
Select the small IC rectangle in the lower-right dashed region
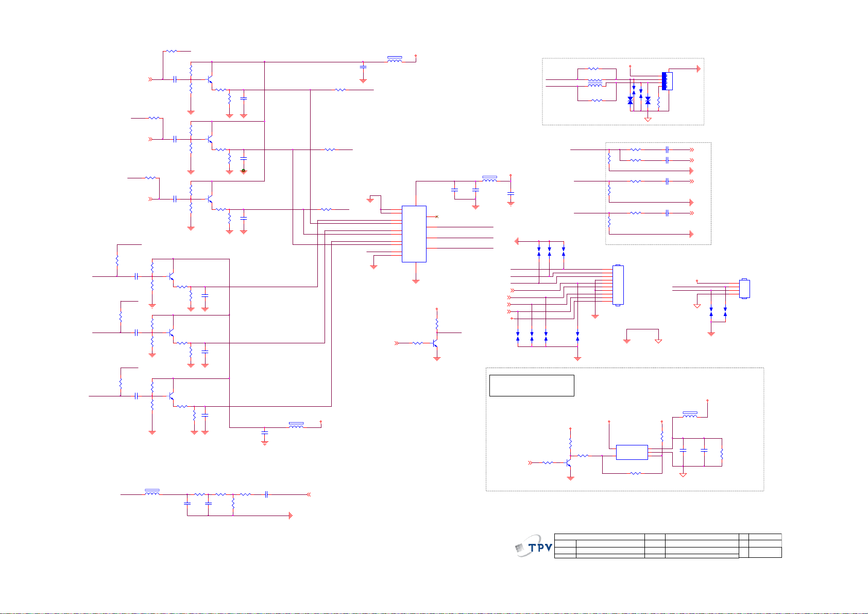632,452
